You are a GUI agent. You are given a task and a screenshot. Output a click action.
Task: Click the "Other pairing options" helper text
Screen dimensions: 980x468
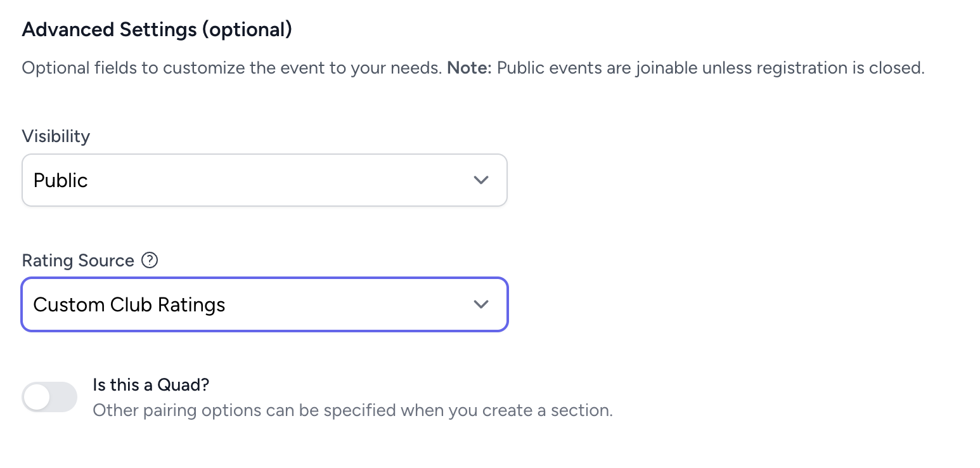click(352, 410)
